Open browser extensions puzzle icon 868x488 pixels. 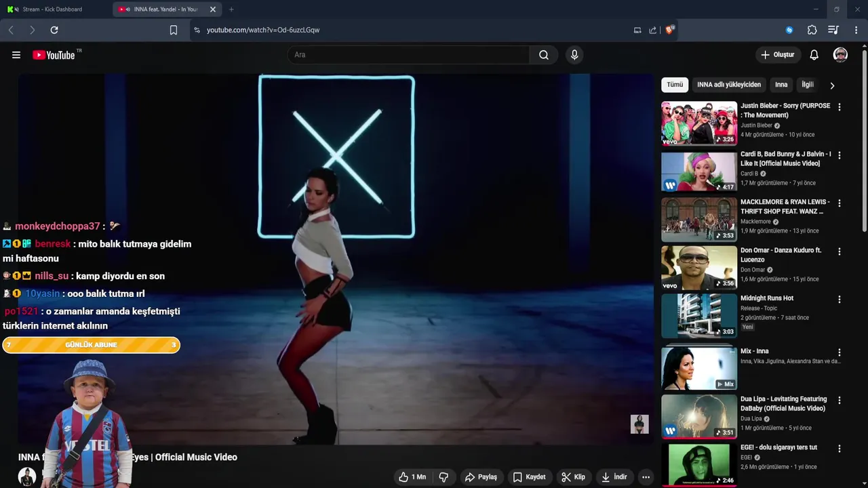812,30
